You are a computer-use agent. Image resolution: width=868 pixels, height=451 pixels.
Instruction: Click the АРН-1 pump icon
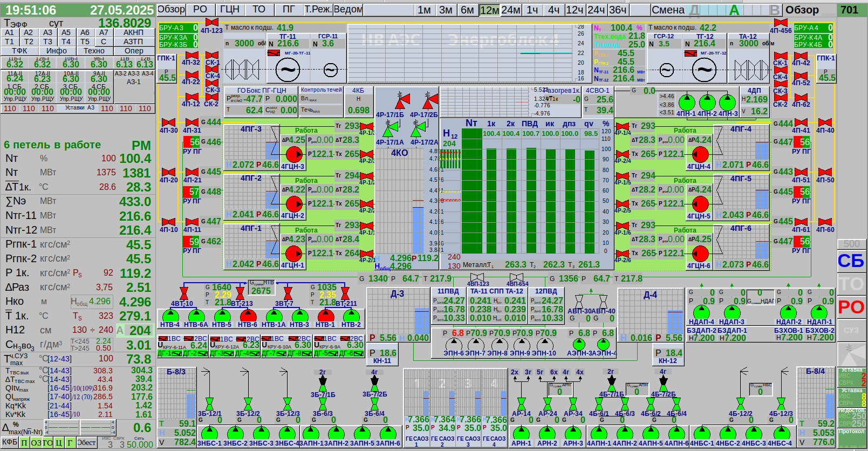[x=521, y=433]
